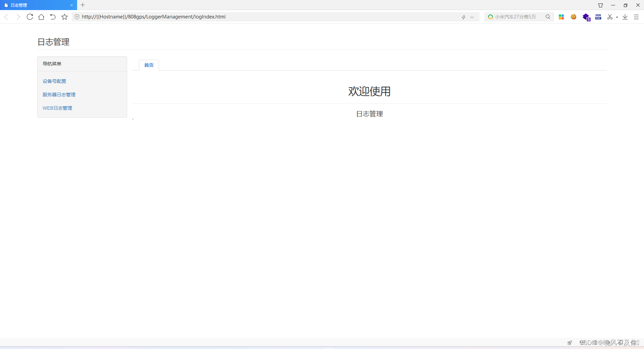Select the 日志管理 browser tab
The width and height of the screenshot is (644, 349).
click(x=38, y=5)
